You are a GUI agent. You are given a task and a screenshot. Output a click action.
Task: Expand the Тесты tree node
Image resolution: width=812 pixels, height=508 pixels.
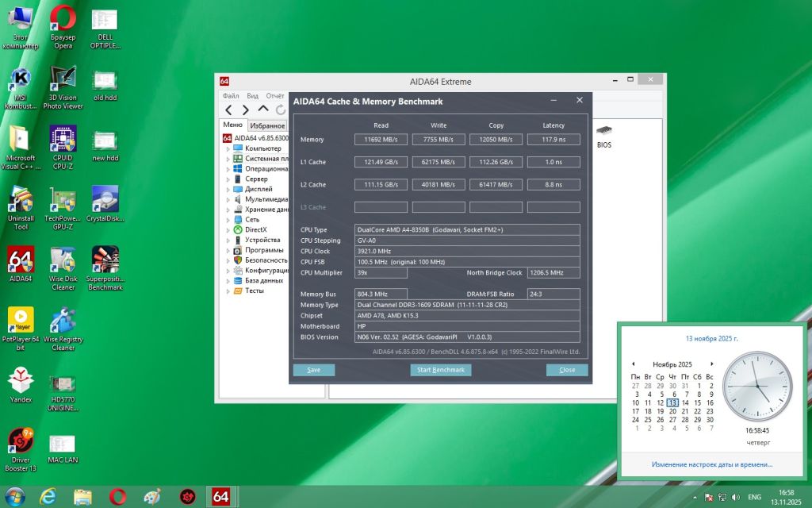pos(228,291)
